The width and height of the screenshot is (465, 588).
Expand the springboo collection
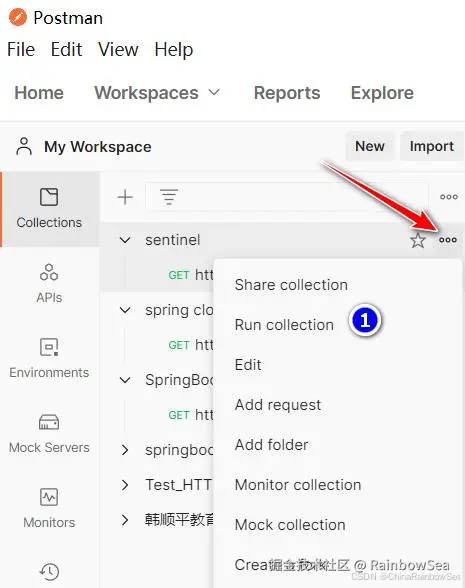click(x=125, y=450)
